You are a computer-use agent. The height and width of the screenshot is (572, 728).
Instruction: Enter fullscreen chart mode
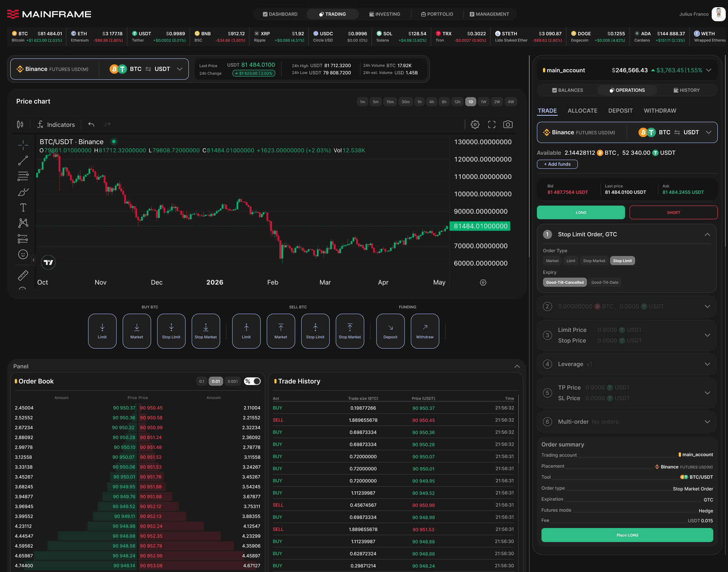click(492, 124)
